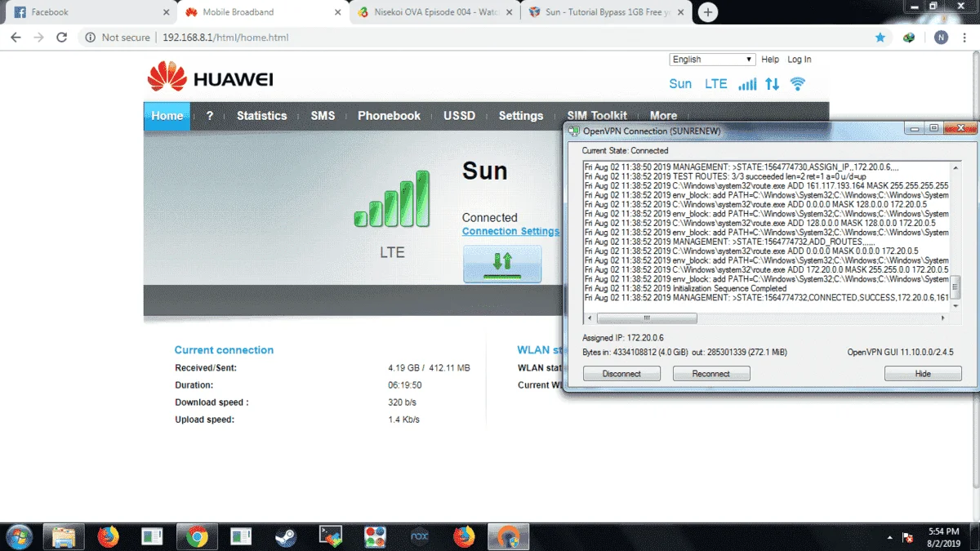Open Steam from the taskbar
Viewport: 980px width, 551px height.
coord(285,536)
